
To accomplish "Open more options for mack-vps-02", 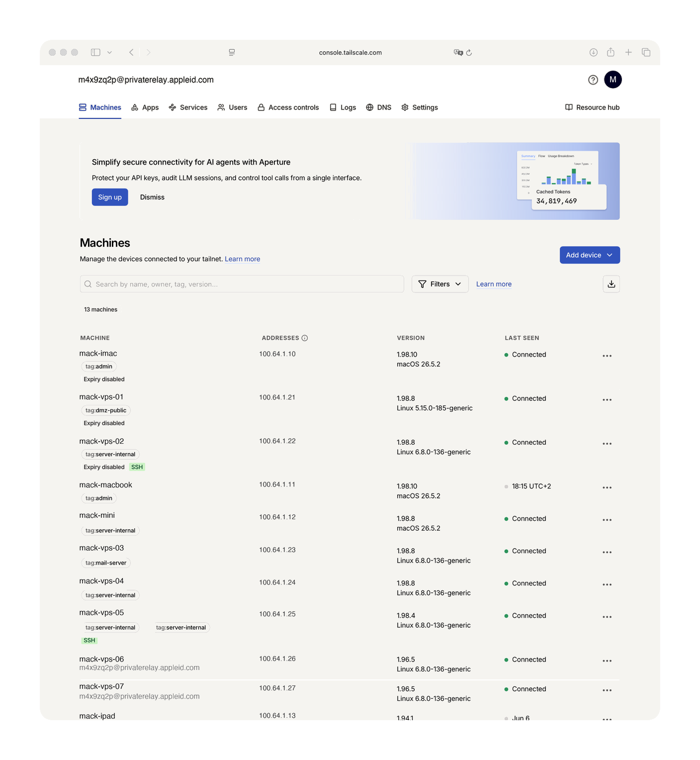I will pyautogui.click(x=607, y=444).
